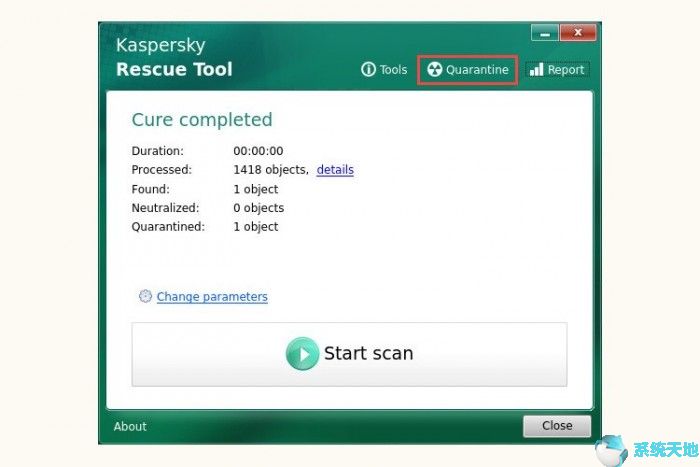Image resolution: width=700 pixels, height=467 pixels.
Task: Click the Found value "1 object"
Action: (256, 189)
